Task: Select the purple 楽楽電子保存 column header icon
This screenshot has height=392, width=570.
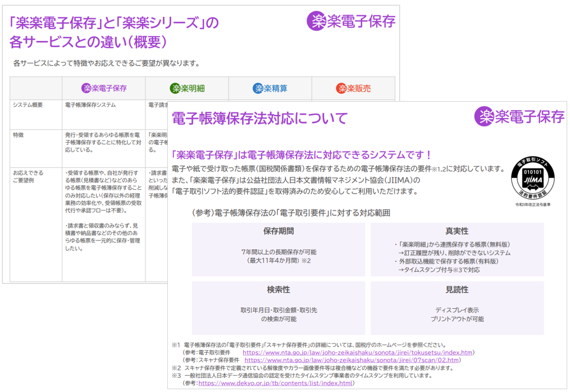Action: point(86,88)
